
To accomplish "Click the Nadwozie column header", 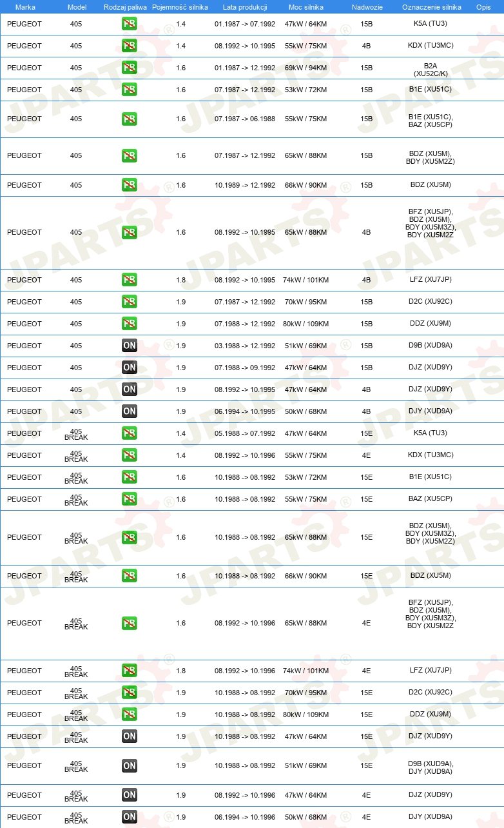I will (x=367, y=6).
